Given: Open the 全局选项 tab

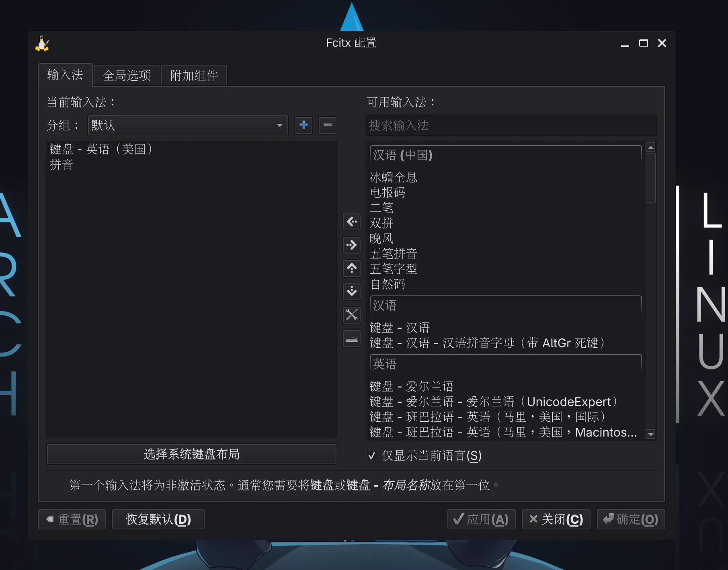Looking at the screenshot, I should [x=127, y=76].
